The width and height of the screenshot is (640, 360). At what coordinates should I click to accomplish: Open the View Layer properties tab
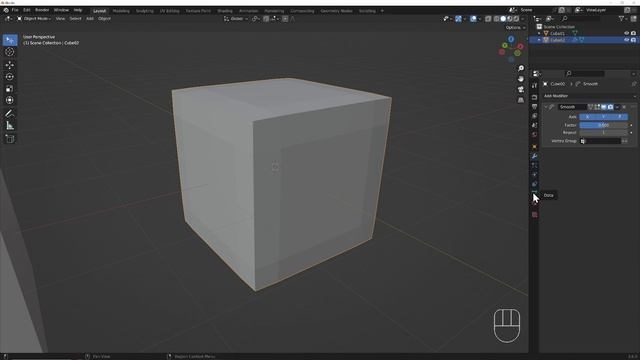[x=535, y=116]
